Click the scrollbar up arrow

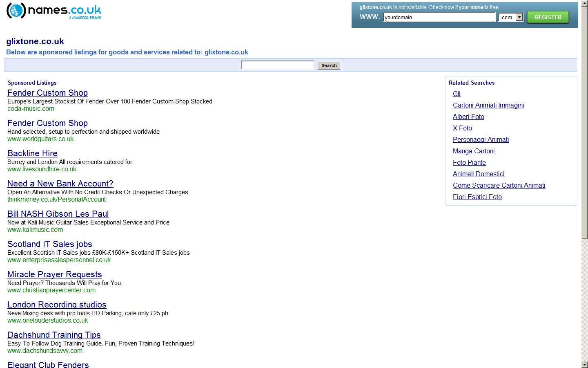[x=584, y=4]
